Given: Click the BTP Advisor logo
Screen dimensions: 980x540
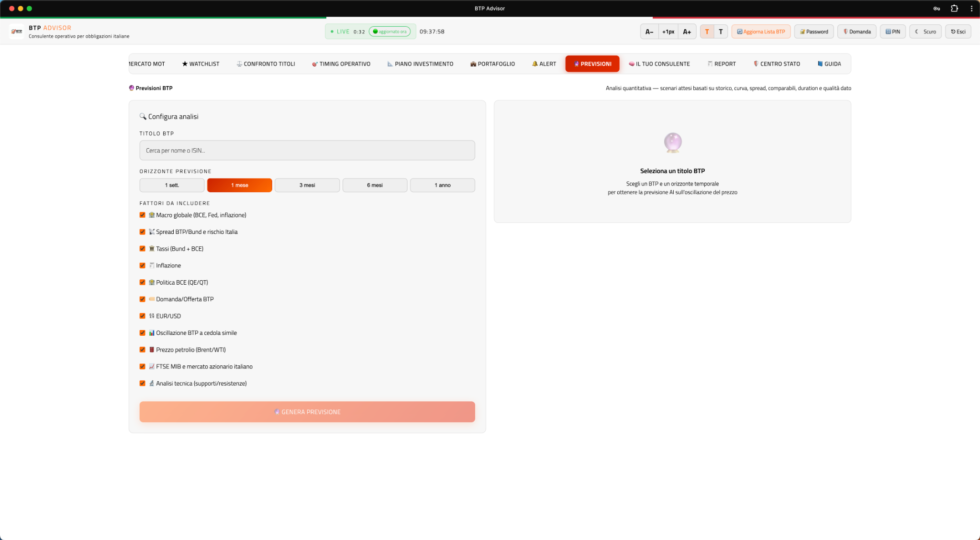Looking at the screenshot, I should tap(17, 32).
